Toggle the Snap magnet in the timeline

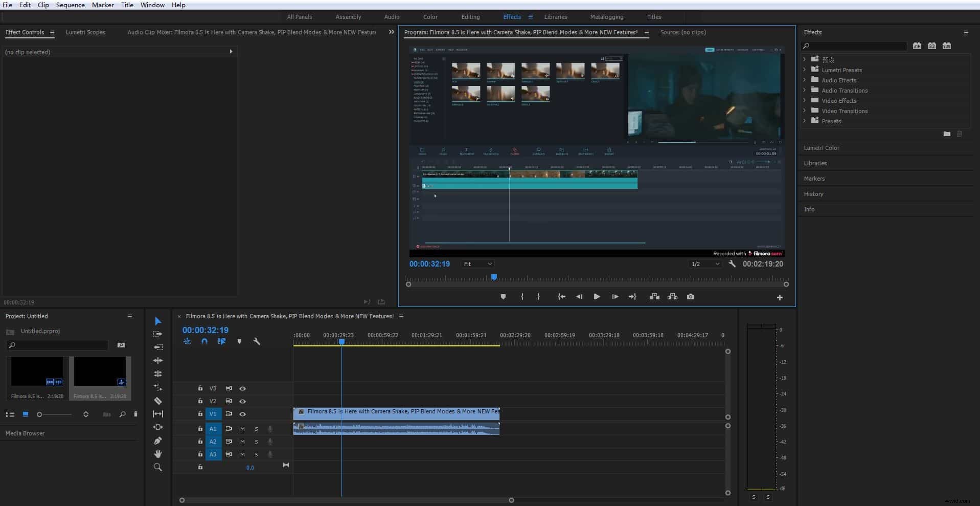coord(204,341)
